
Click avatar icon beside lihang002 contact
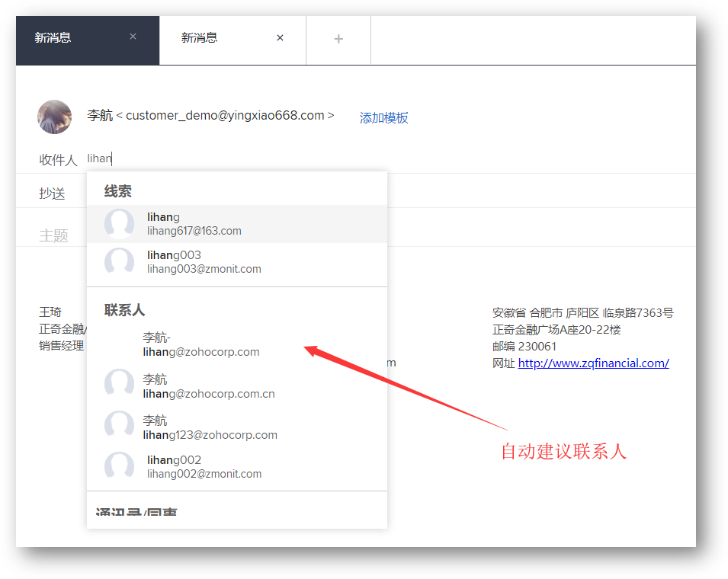[120, 466]
